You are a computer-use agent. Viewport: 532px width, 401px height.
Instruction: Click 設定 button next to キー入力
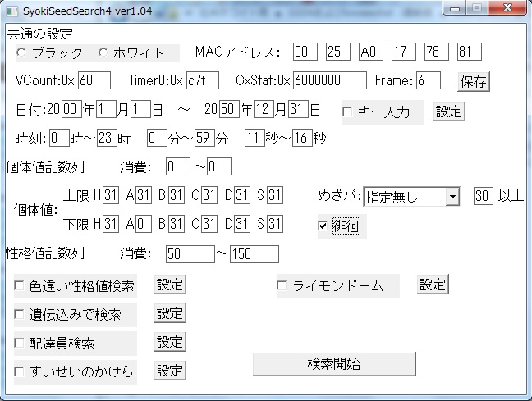point(449,112)
